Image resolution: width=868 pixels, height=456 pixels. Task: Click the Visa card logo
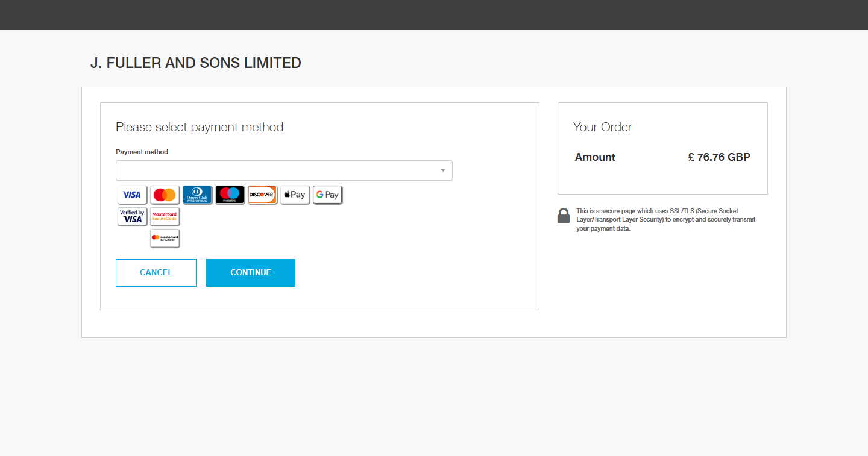coord(132,195)
